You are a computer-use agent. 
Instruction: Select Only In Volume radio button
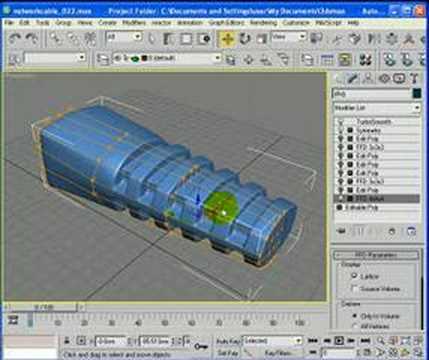point(355,315)
